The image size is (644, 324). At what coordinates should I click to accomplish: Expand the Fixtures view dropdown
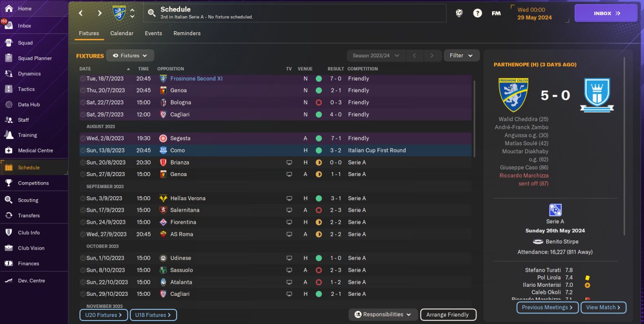coord(130,56)
